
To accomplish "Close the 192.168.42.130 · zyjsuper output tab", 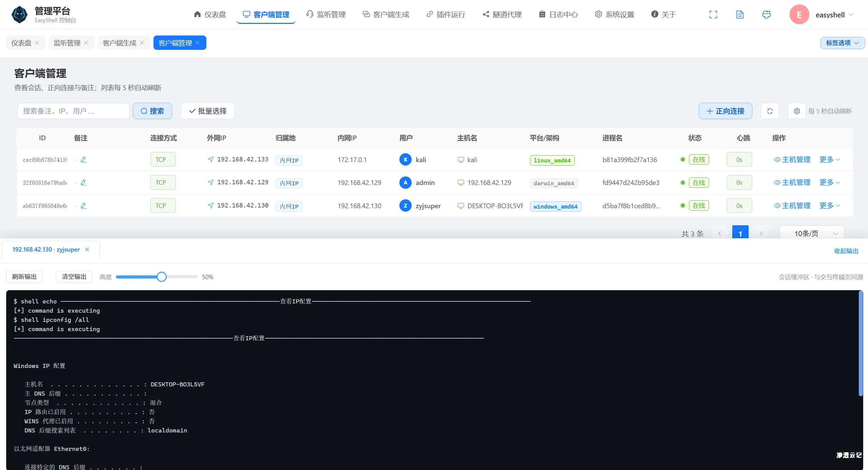I will point(87,250).
